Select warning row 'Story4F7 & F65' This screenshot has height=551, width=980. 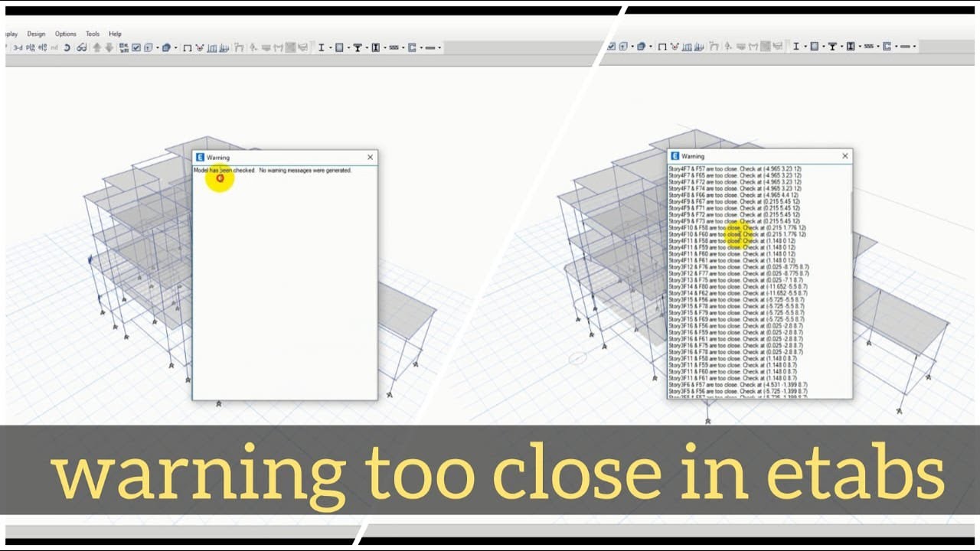(735, 175)
